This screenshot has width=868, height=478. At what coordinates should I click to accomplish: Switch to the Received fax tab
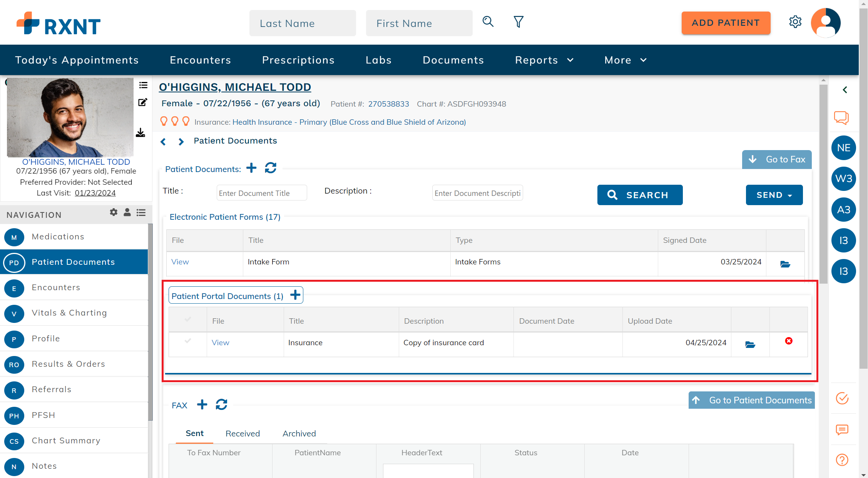(243, 433)
